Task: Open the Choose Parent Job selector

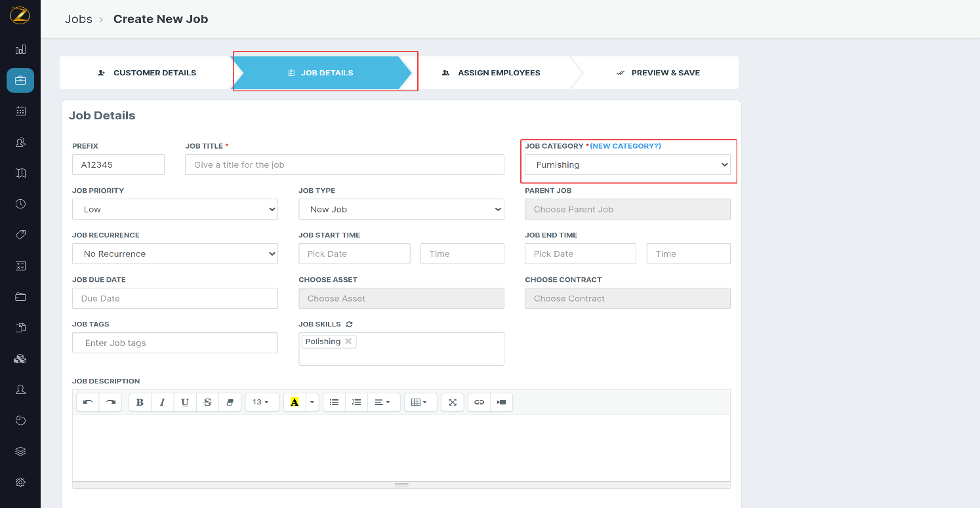Action: [x=628, y=209]
